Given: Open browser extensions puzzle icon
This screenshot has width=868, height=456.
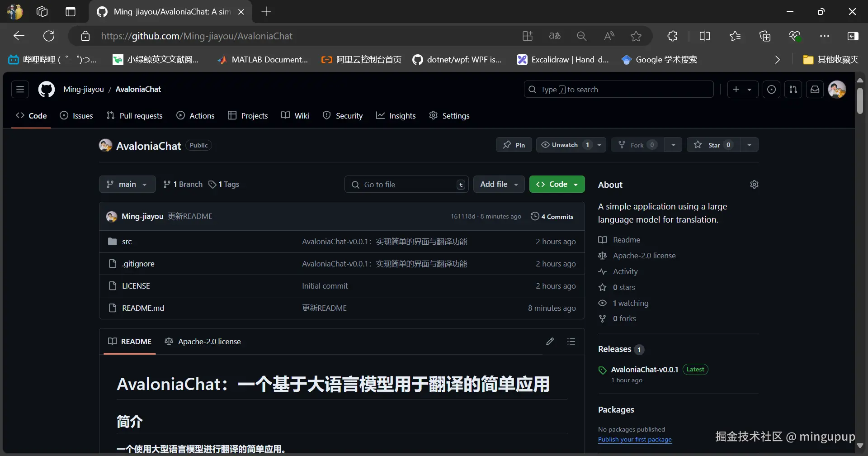Looking at the screenshot, I should [x=673, y=36].
